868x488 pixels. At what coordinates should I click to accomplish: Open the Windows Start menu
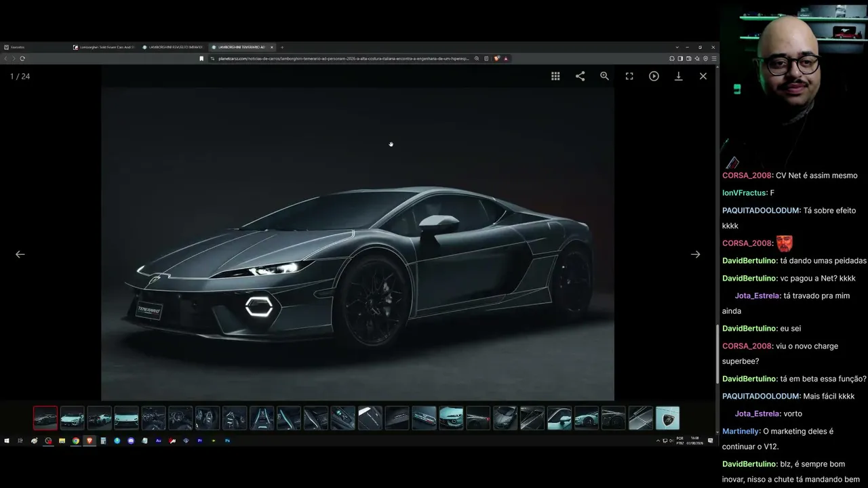tap(7, 441)
